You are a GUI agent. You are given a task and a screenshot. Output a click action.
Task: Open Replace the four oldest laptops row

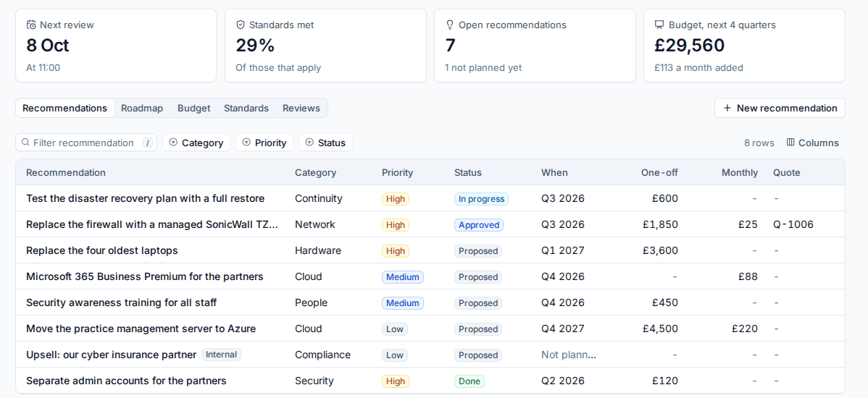[430, 250]
